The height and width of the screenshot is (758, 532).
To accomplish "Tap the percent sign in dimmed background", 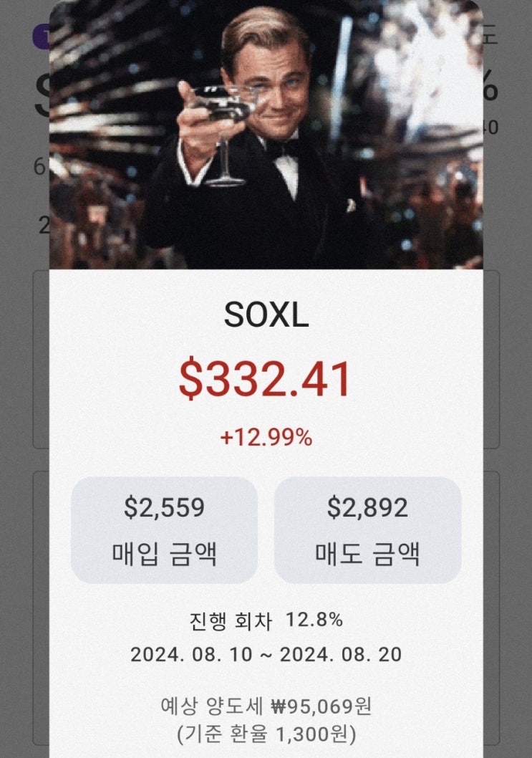I will click(x=490, y=87).
